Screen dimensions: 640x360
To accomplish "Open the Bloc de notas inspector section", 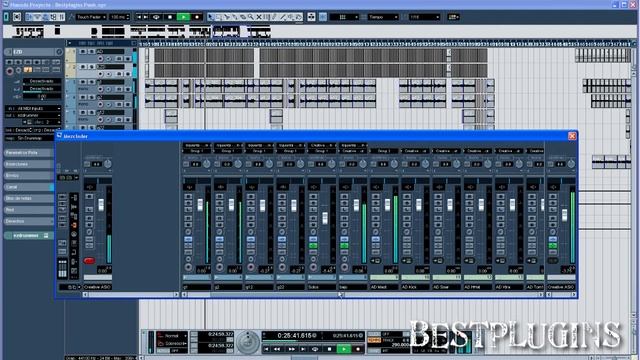I will (x=29, y=198).
